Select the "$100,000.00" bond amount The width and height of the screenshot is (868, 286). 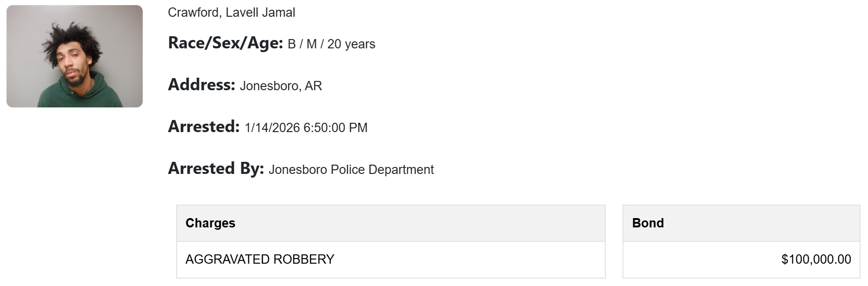click(816, 259)
